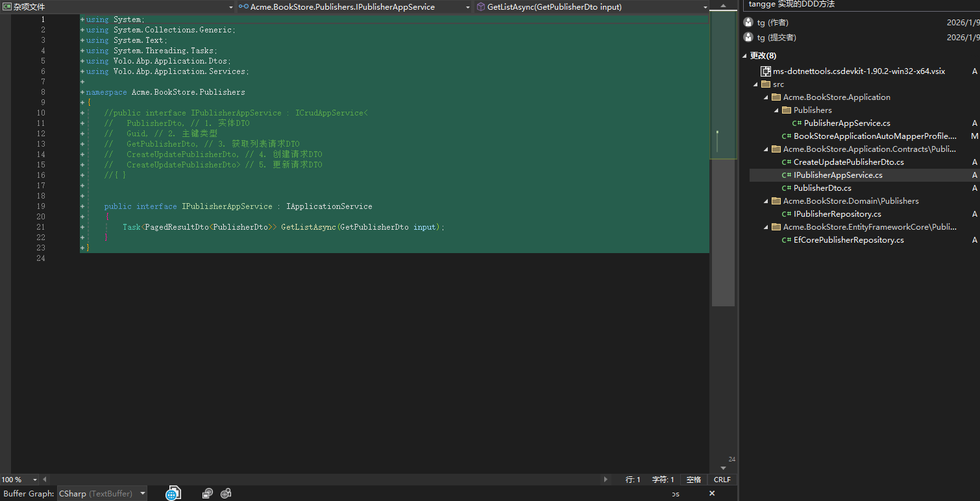Click the vertical scrollbar down arrow
The height and width of the screenshot is (501, 980).
click(723, 468)
